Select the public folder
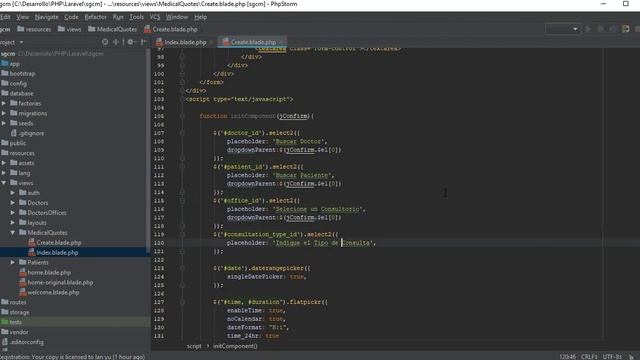The width and height of the screenshot is (640, 360). (x=14, y=143)
